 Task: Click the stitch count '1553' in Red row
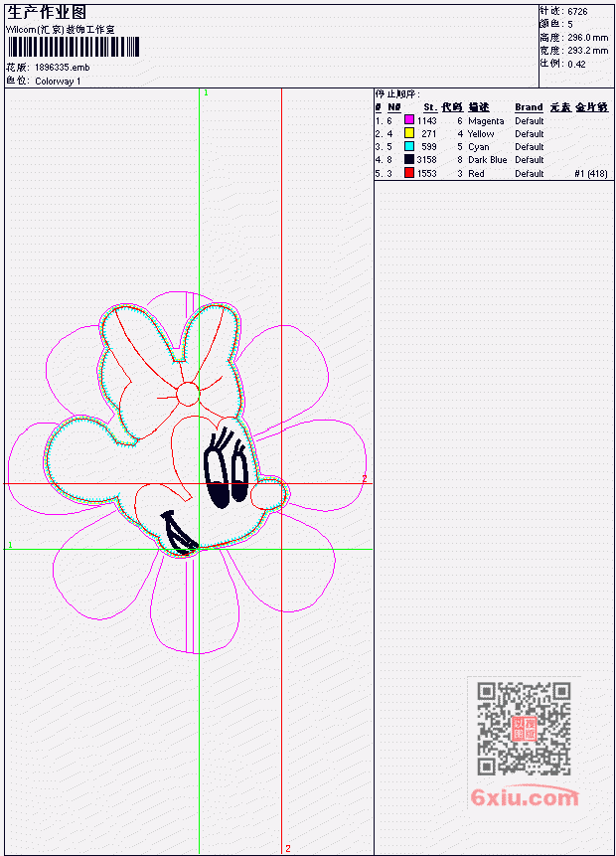[x=426, y=174]
